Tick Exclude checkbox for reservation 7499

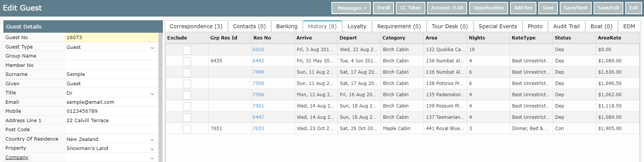click(187, 73)
